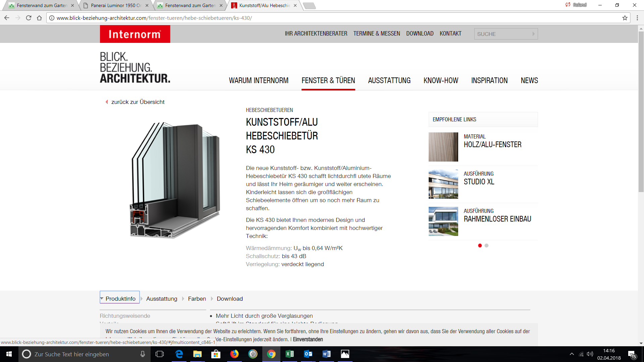The image size is (644, 362).
Task: Open Word from the taskbar
Action: [x=326, y=354]
